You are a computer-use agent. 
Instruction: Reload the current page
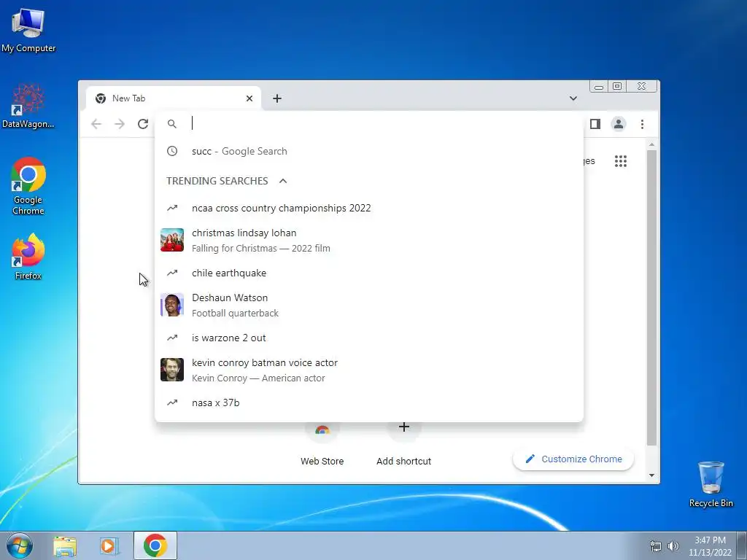point(143,124)
